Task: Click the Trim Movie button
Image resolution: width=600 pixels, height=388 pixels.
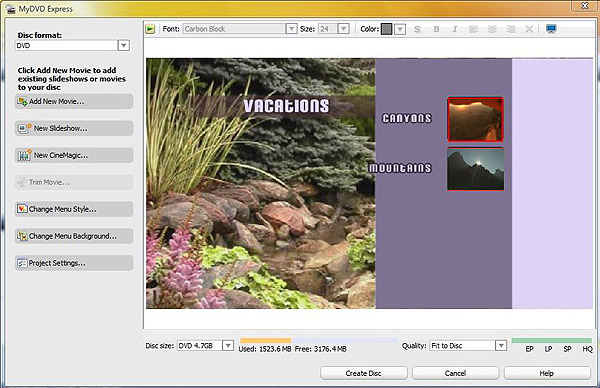Action: tap(74, 182)
